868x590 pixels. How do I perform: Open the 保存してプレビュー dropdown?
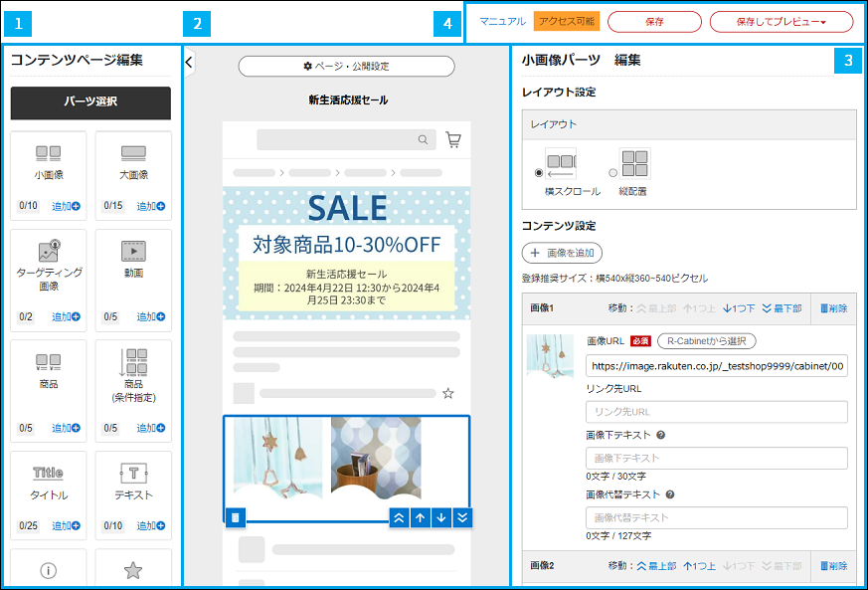(781, 20)
